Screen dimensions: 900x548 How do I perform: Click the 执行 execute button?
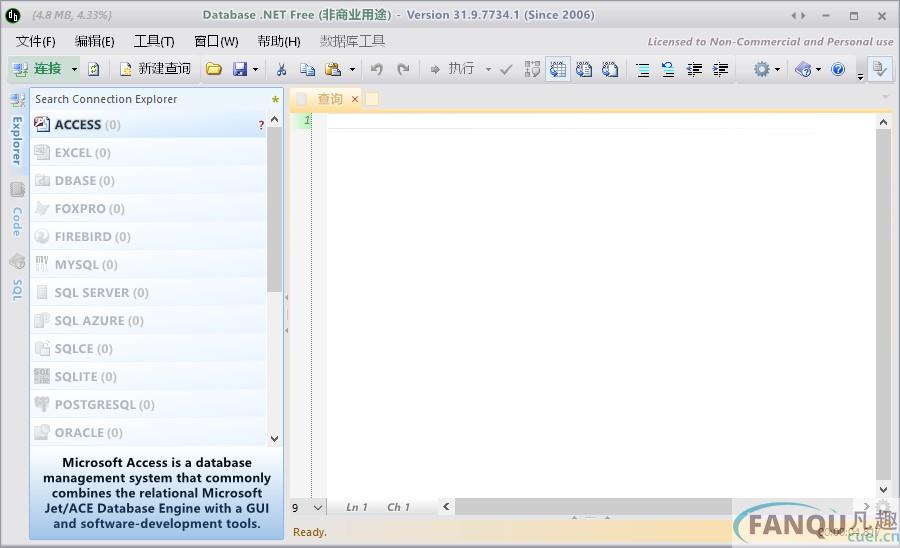(x=453, y=69)
